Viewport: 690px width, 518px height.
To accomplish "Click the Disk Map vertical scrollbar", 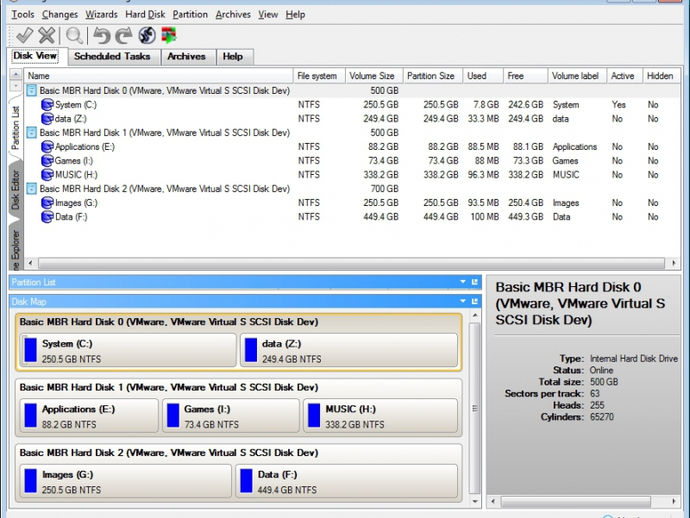I will coord(475,408).
